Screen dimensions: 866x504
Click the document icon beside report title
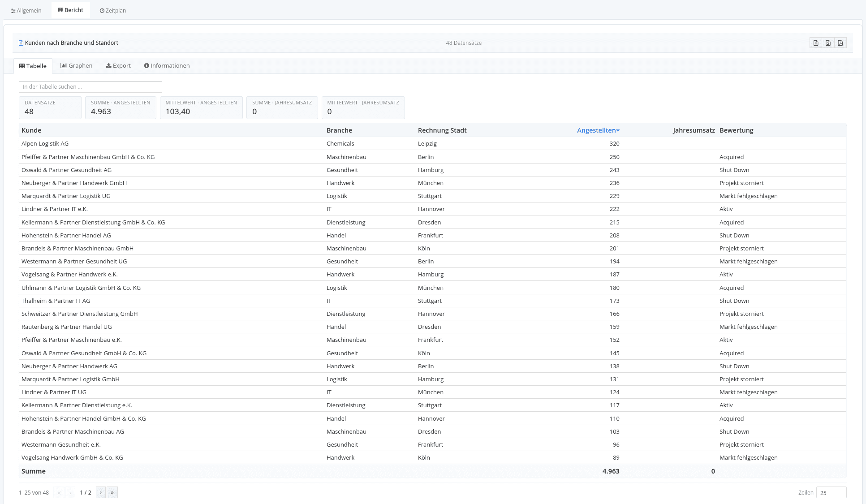21,43
